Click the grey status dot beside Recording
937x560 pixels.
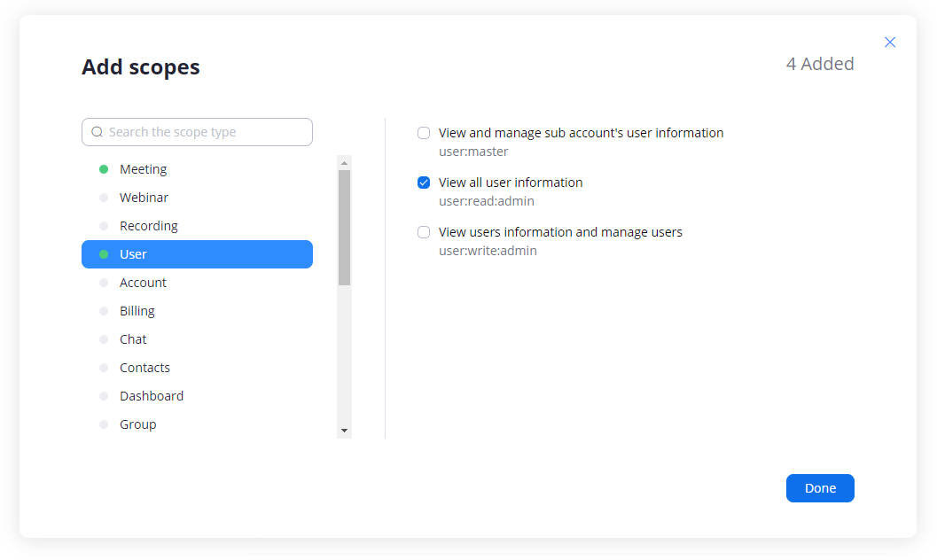pos(104,226)
